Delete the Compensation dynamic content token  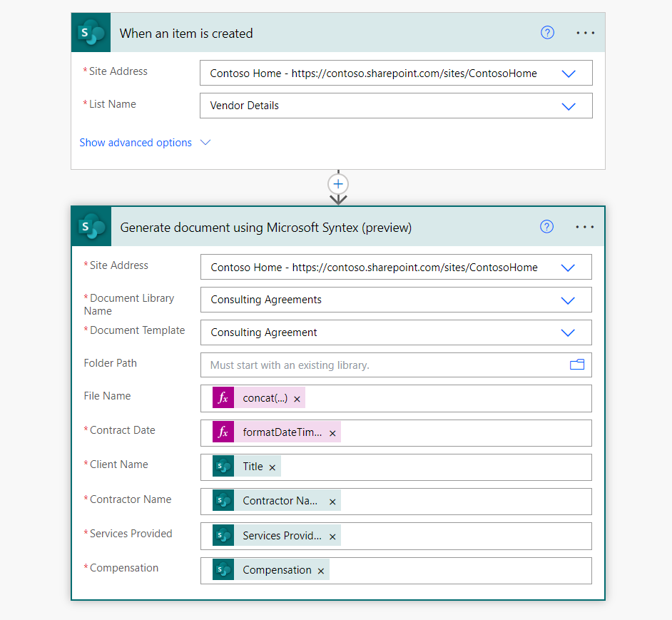[321, 571]
